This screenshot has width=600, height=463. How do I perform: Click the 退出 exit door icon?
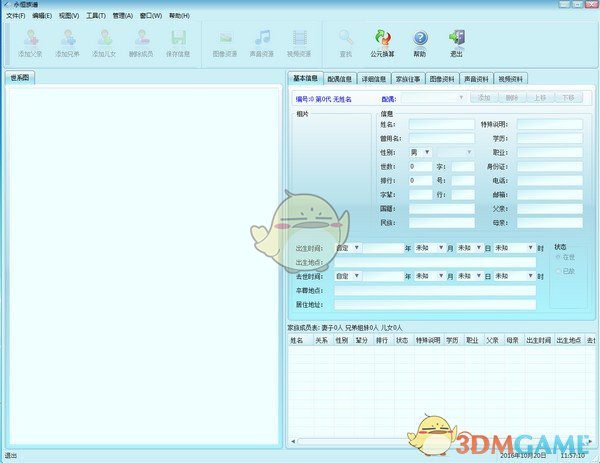pyautogui.click(x=457, y=37)
